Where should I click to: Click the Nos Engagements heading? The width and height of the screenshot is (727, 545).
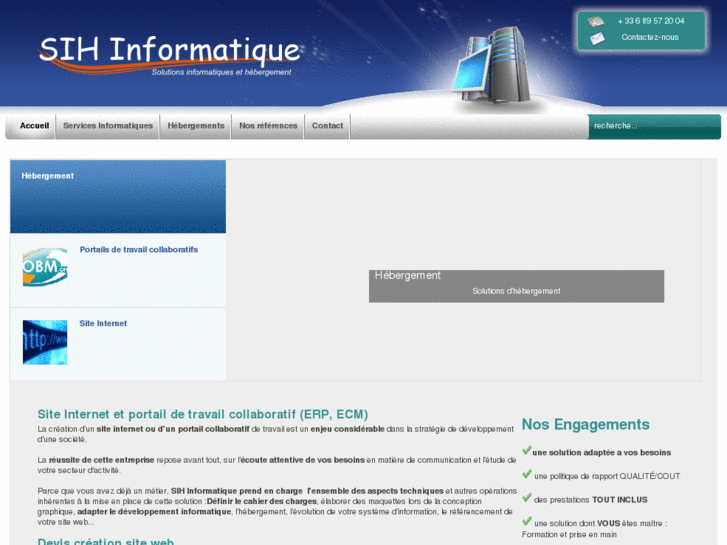(586, 424)
